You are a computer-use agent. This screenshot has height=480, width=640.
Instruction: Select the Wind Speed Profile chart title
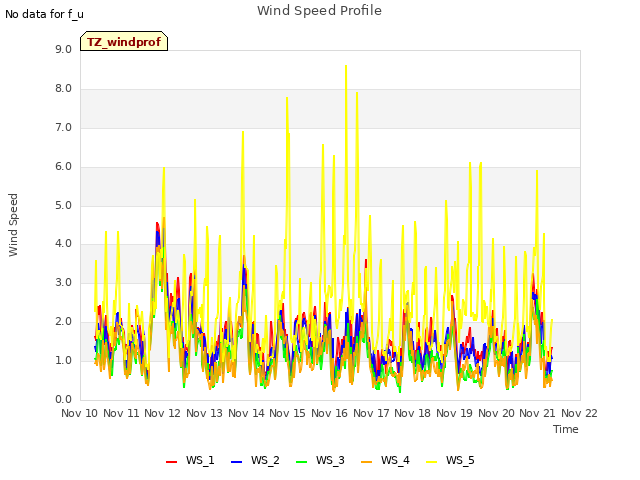pos(319,11)
